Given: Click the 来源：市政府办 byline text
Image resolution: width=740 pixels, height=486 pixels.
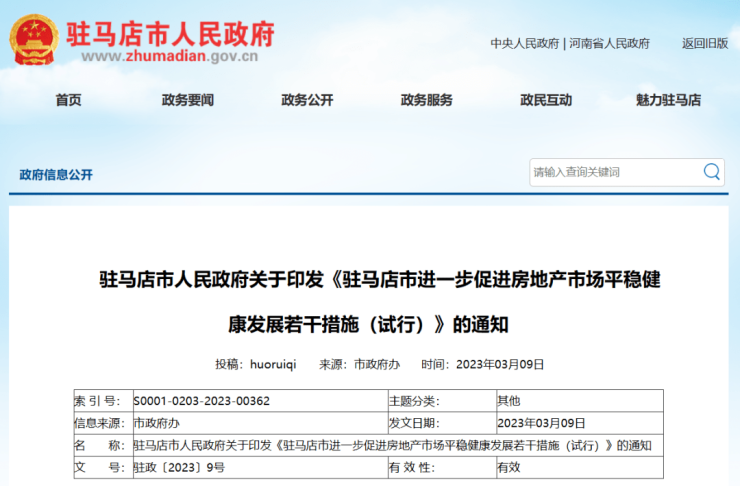Looking at the screenshot, I should click(359, 364).
